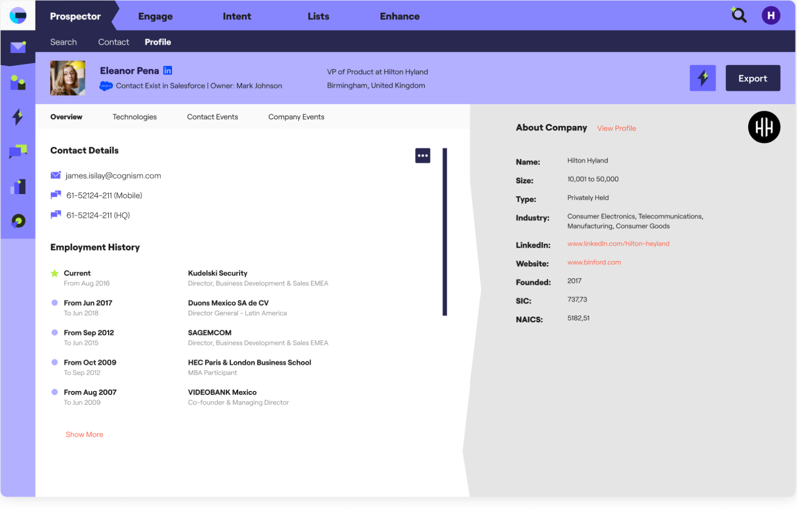This screenshot has width=797, height=532.
Task: Click the lightning enrich button beside Export
Action: 702,78
